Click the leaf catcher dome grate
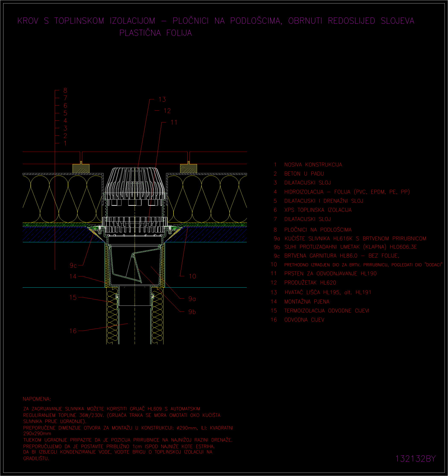The width and height of the screenshot is (448, 476). click(x=135, y=183)
